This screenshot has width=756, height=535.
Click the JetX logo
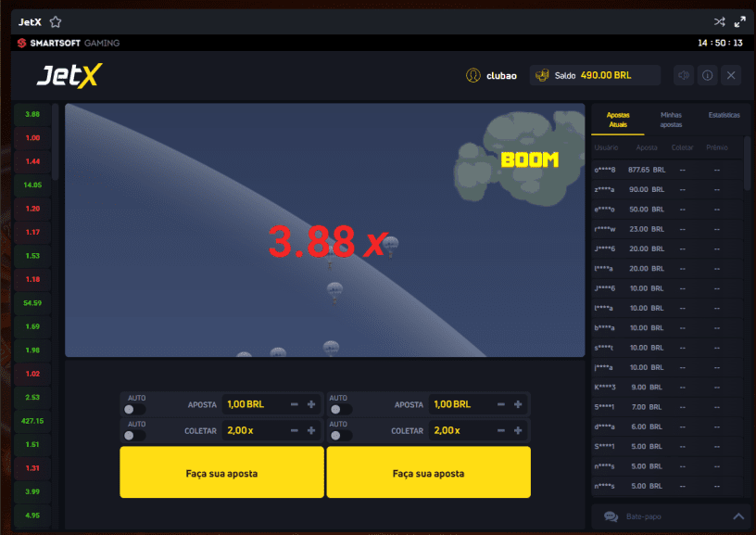[x=69, y=75]
